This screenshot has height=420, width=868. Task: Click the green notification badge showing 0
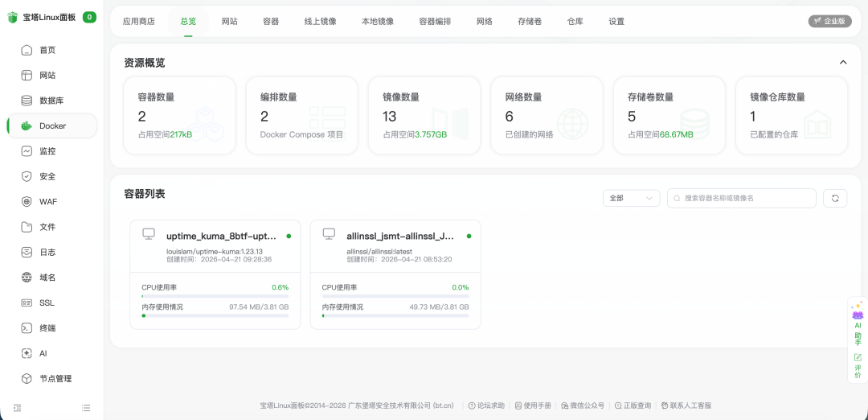(90, 17)
